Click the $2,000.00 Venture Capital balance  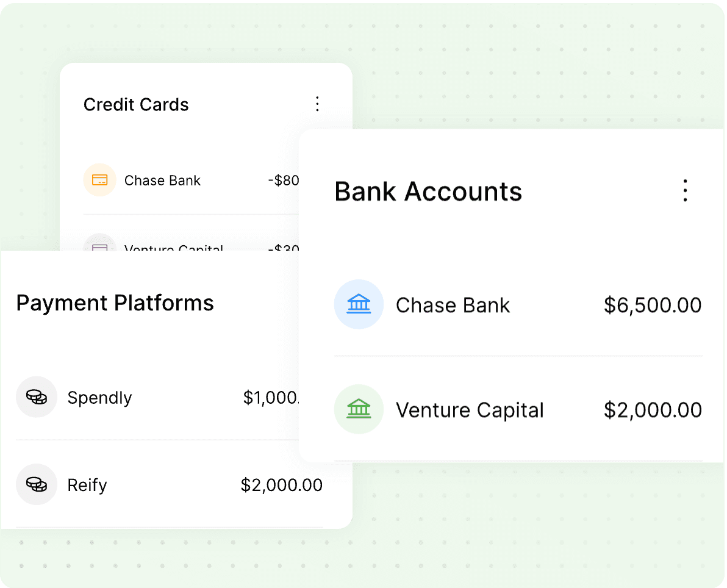pos(652,409)
